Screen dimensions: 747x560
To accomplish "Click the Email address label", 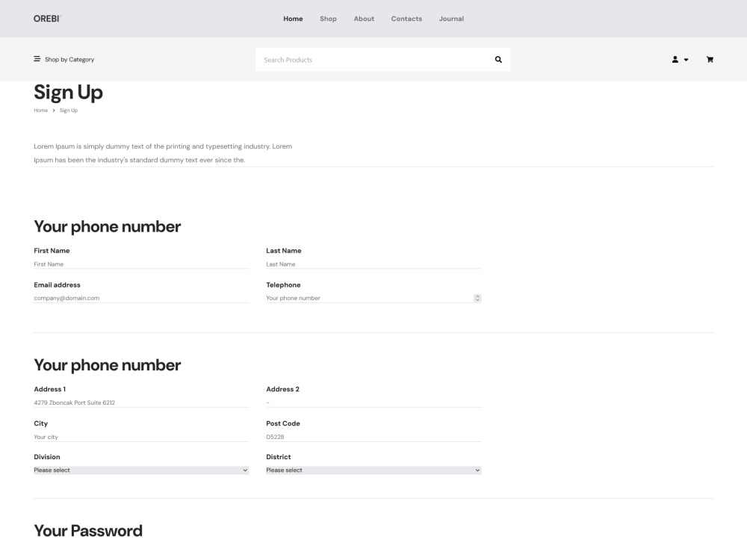I will 58,284.
